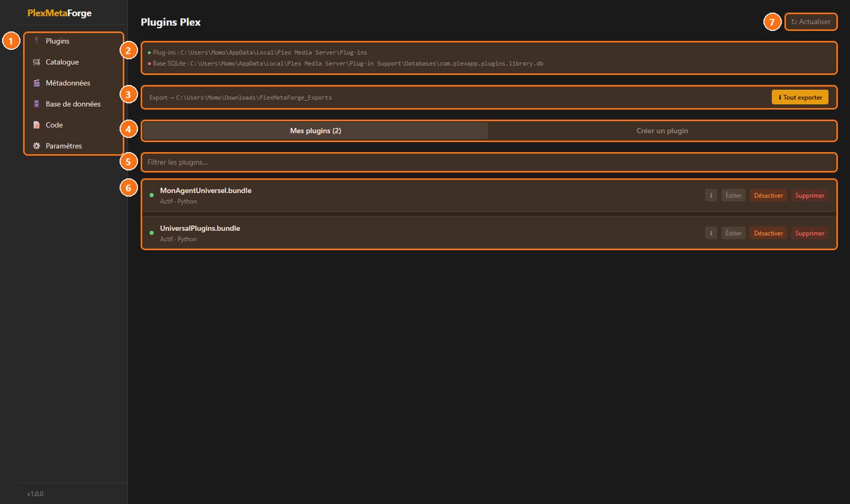This screenshot has height=504, width=850.
Task: Select MonAgentUniversel.bundle plugin name
Action: (206, 191)
